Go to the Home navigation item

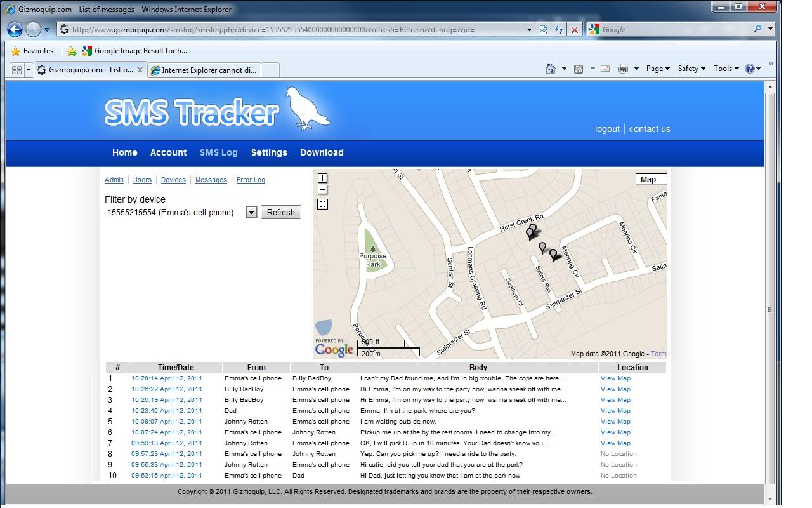coord(125,152)
